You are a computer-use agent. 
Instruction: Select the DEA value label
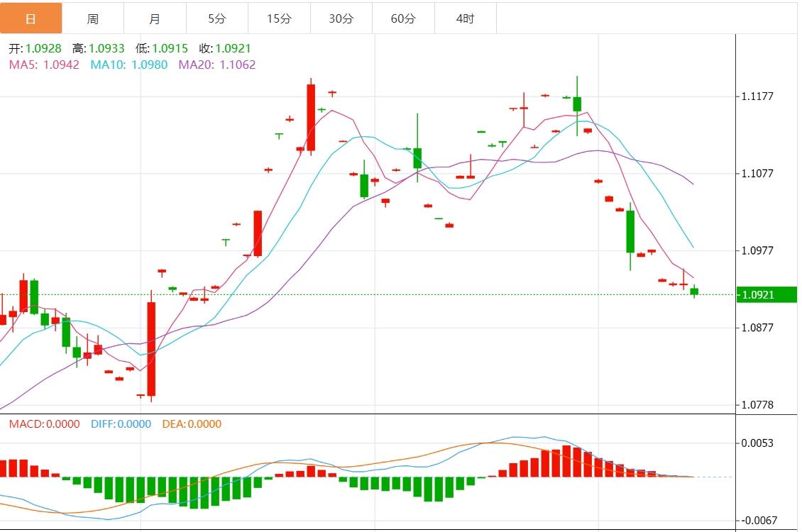192,424
